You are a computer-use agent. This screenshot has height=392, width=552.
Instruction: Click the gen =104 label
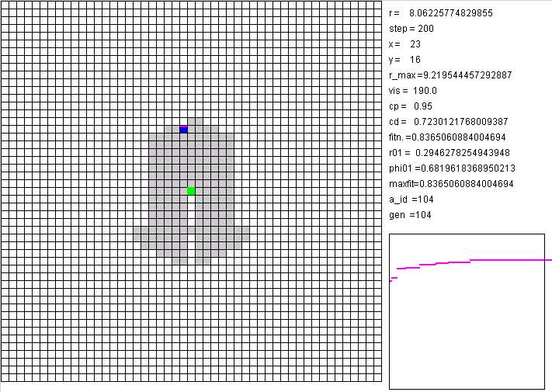coord(410,215)
